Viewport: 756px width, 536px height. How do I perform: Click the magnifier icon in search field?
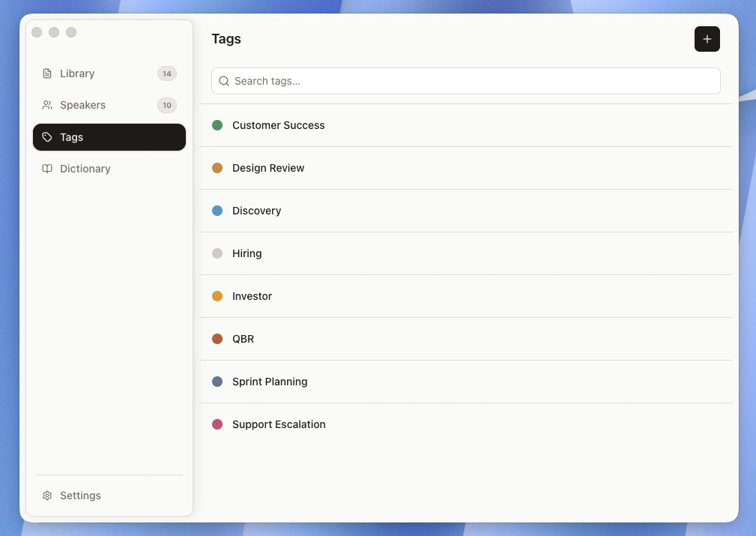(x=224, y=81)
